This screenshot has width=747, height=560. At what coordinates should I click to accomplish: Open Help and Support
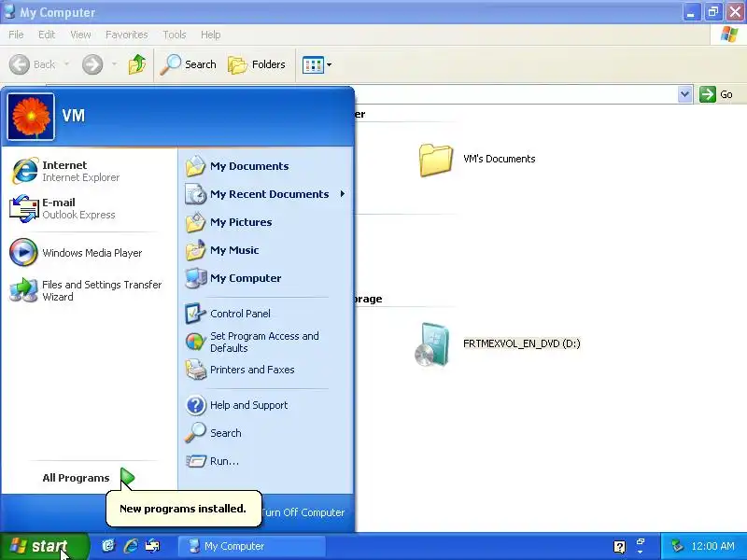(x=265, y=405)
